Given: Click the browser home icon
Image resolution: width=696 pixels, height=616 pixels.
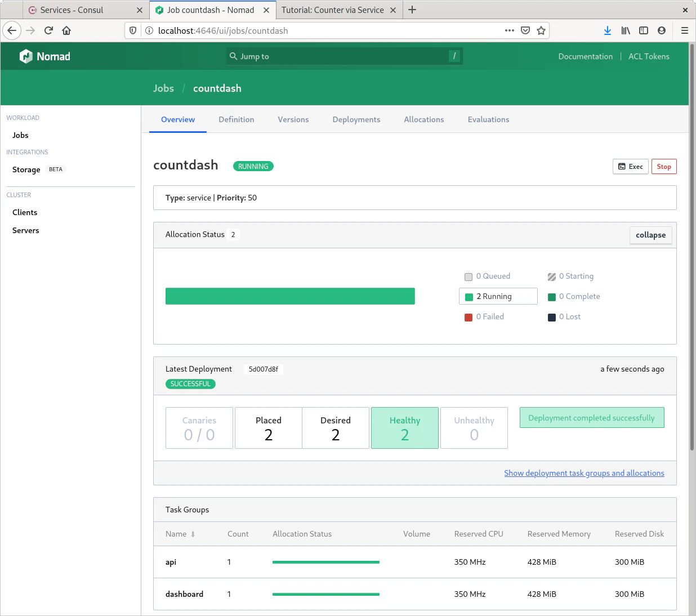Looking at the screenshot, I should [x=66, y=30].
